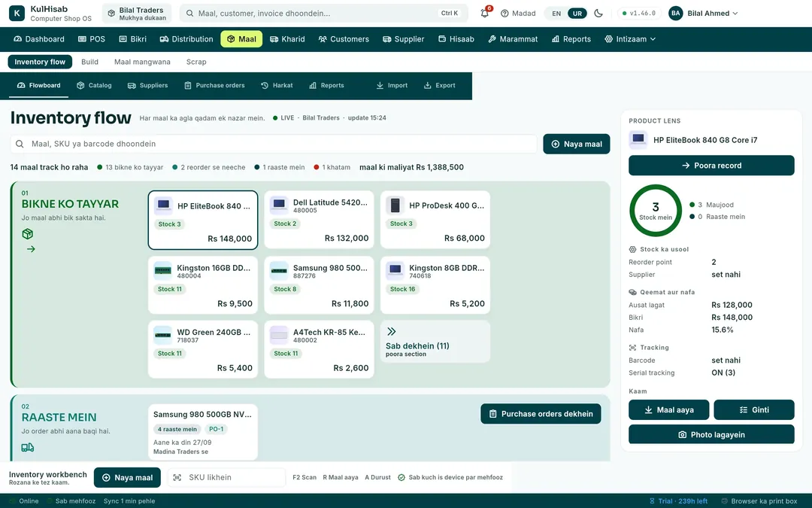The image size is (812, 508).
Task: Expand the Intizaam menu
Action: click(630, 39)
